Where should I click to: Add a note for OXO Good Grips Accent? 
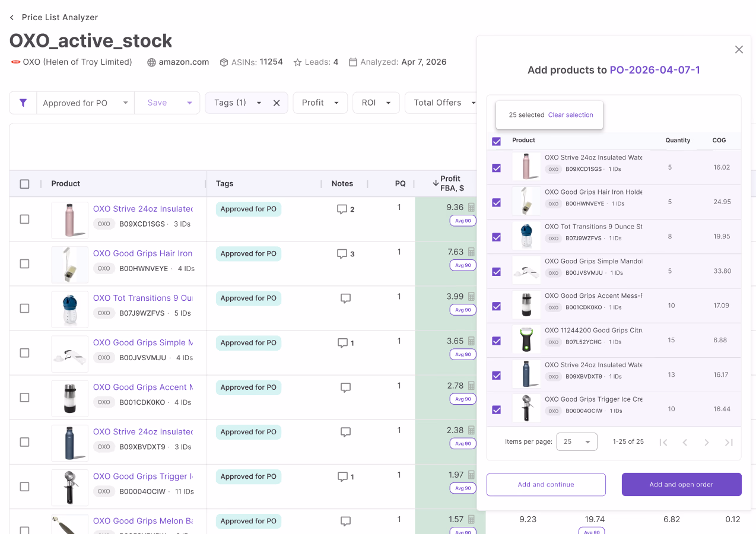click(345, 387)
